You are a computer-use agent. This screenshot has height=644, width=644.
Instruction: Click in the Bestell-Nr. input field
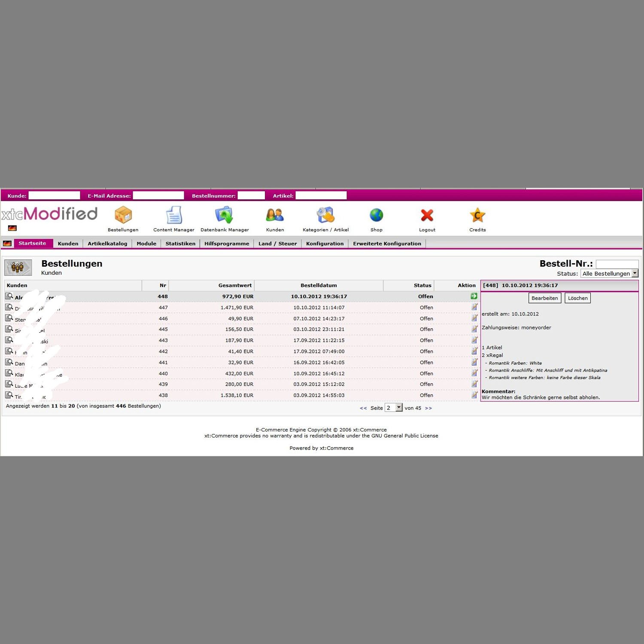617,264
